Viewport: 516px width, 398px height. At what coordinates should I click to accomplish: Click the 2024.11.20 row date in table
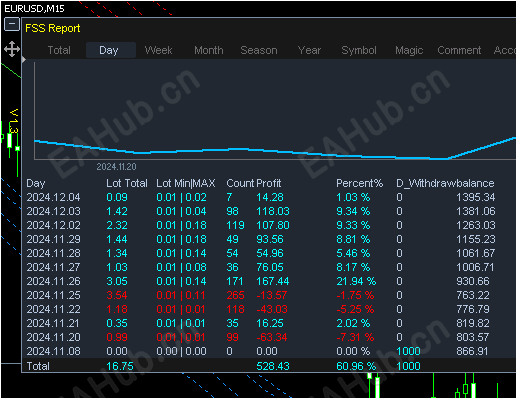pos(53,337)
